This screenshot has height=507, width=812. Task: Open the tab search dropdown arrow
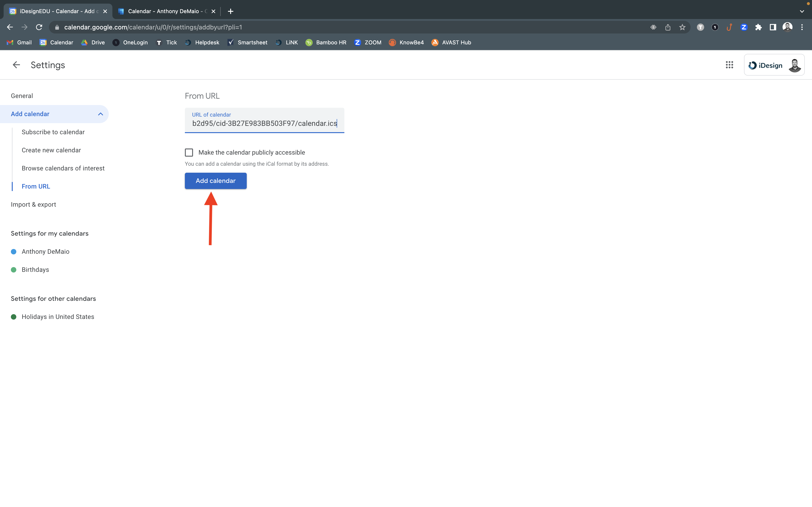click(x=802, y=11)
